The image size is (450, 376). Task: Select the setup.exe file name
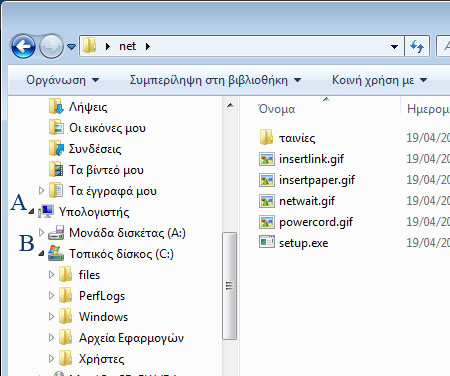[303, 243]
